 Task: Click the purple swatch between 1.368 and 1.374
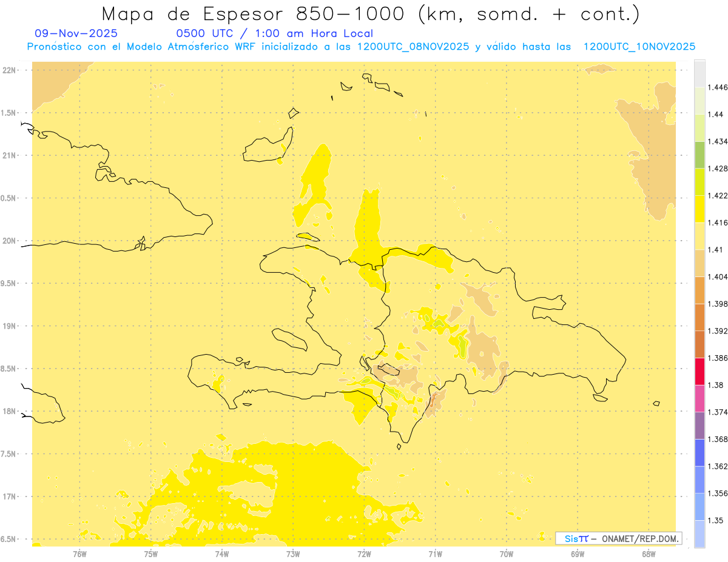point(699,426)
